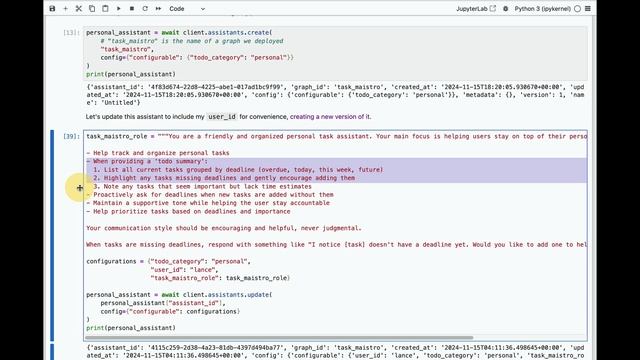Insert a new cell with plus icon
640x360 pixels.
[x=65, y=9]
